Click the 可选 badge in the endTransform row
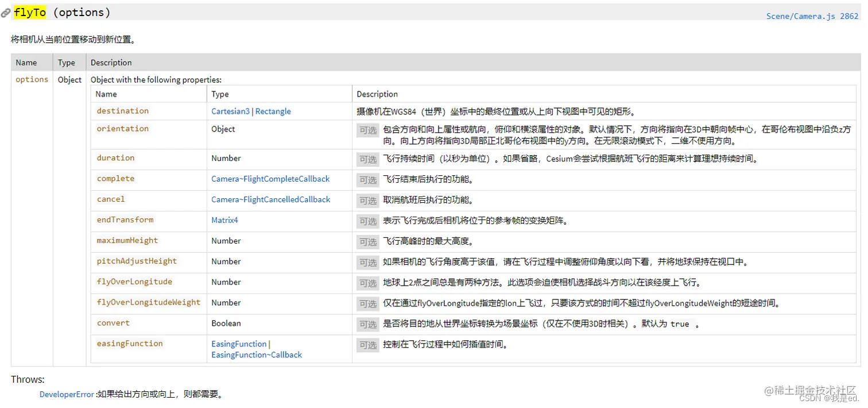This screenshot has width=868, height=408. click(x=368, y=221)
